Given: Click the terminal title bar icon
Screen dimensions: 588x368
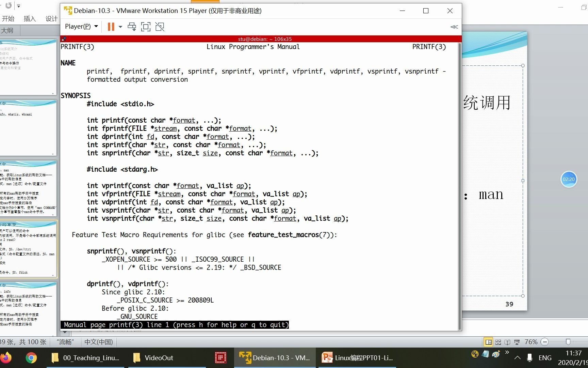Looking at the screenshot, I should point(64,39).
